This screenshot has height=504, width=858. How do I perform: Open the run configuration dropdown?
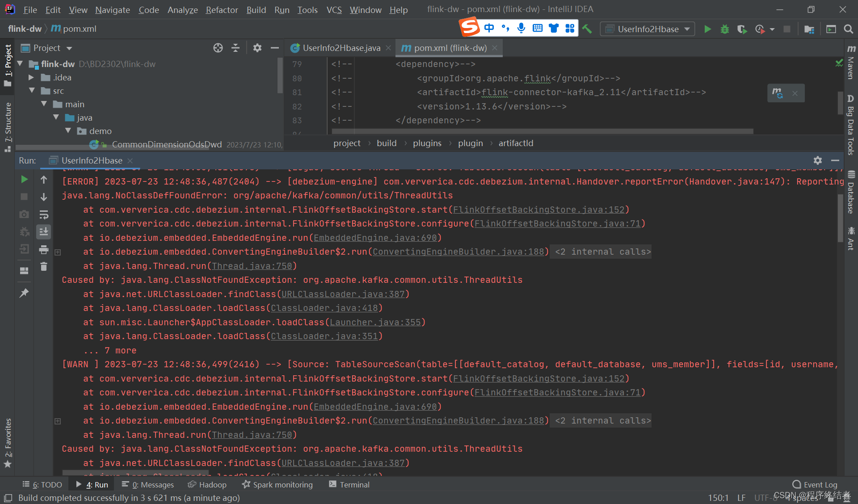(648, 29)
